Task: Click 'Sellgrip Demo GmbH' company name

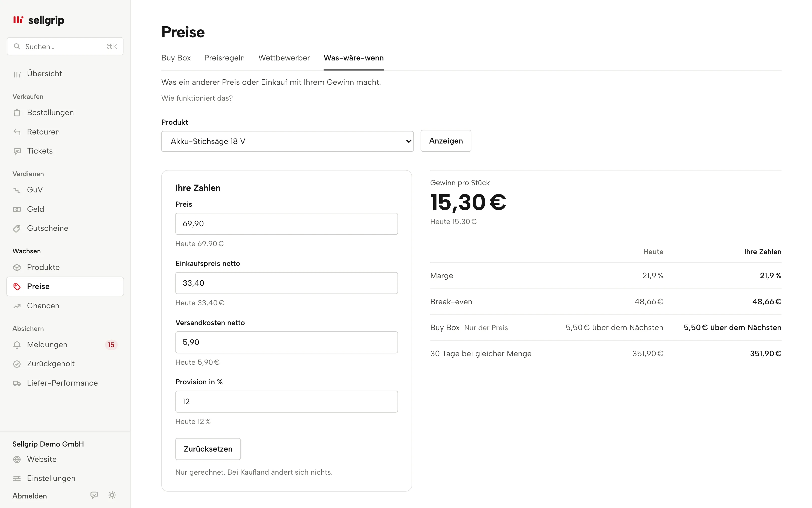Action: click(x=48, y=444)
